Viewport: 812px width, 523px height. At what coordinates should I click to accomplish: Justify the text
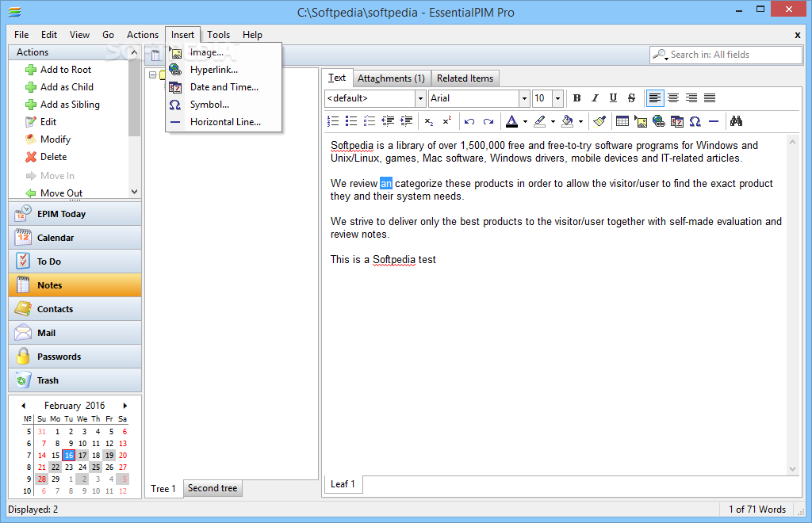[710, 97]
